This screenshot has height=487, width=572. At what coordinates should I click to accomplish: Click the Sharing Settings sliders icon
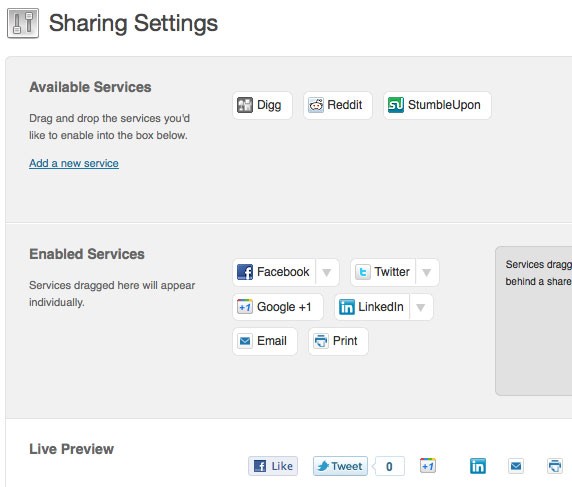(x=23, y=23)
